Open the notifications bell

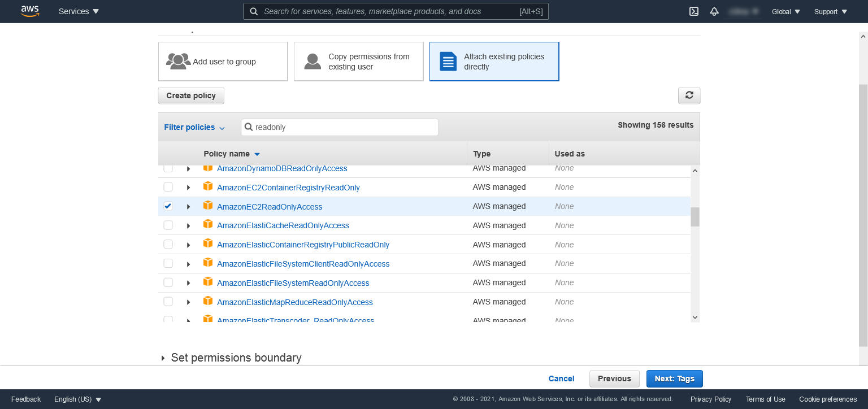(x=714, y=11)
